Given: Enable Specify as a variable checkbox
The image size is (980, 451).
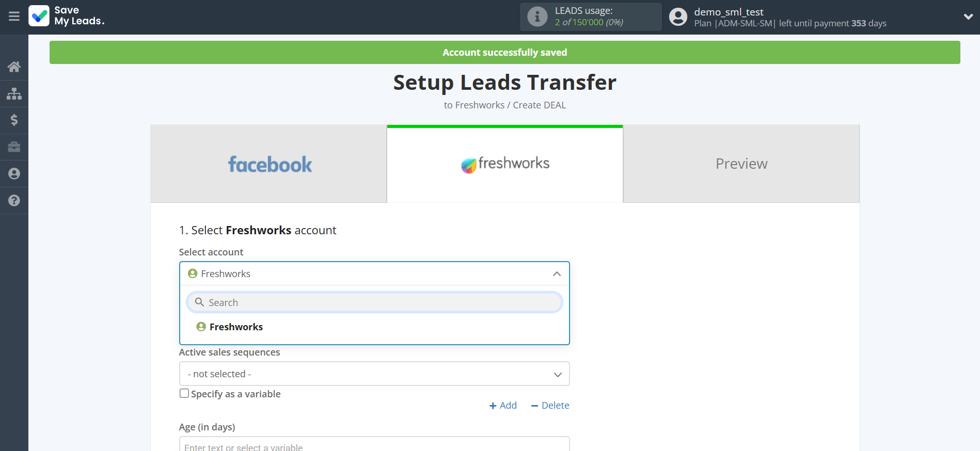Looking at the screenshot, I should [x=184, y=394].
